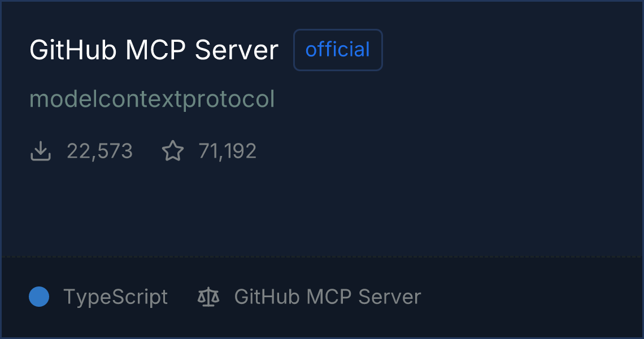The width and height of the screenshot is (644, 339).
Task: Select the blue TypeScript language dot
Action: click(39, 297)
